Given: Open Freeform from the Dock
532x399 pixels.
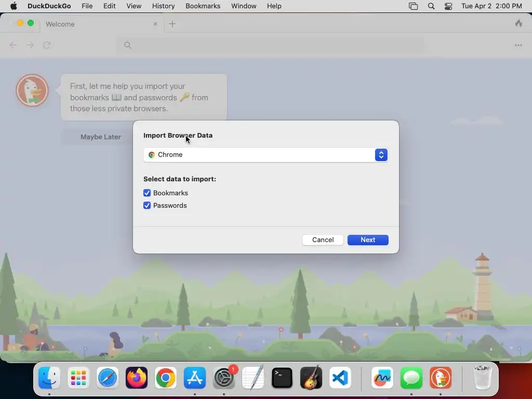Looking at the screenshot, I should (382, 378).
